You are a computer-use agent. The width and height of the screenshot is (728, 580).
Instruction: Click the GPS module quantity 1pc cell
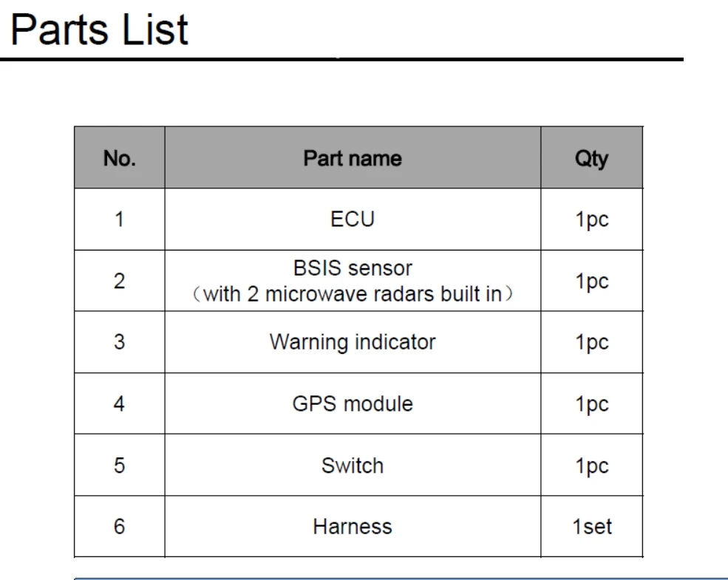pos(591,404)
